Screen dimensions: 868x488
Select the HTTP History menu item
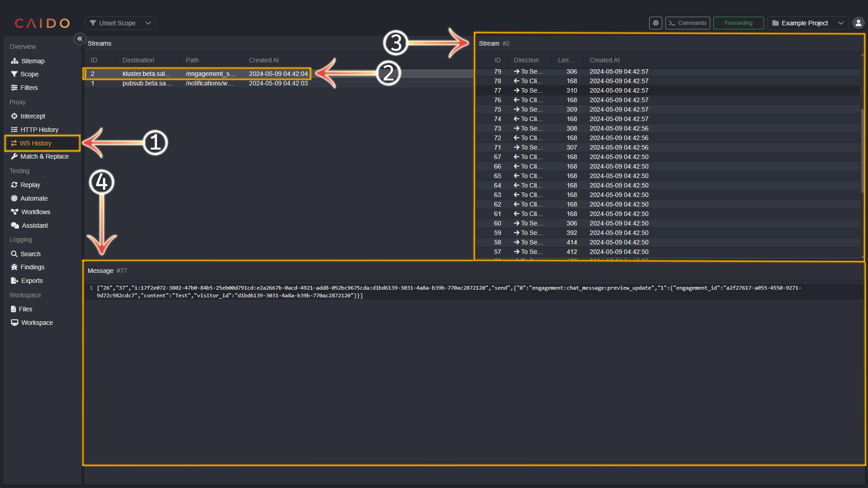coord(39,129)
